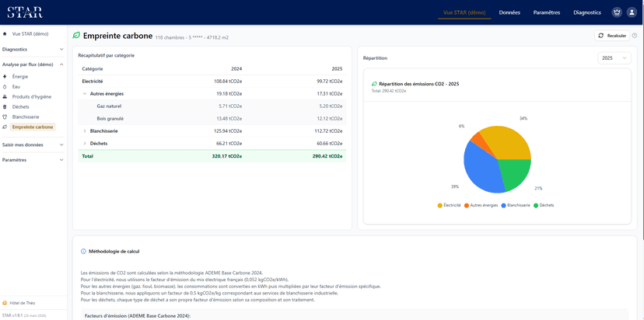The image size is (644, 320).
Task: Expand the Paramètres sidebar section
Action: 33,160
